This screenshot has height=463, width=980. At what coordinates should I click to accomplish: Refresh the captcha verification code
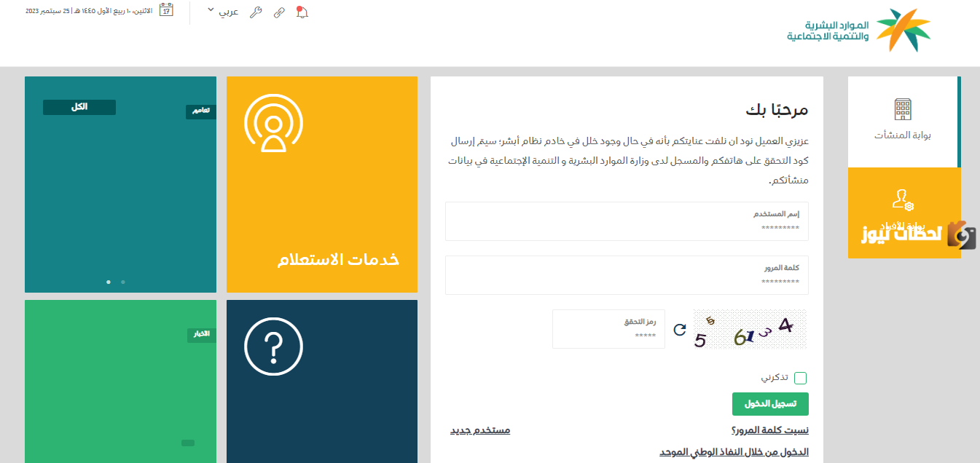click(x=680, y=329)
